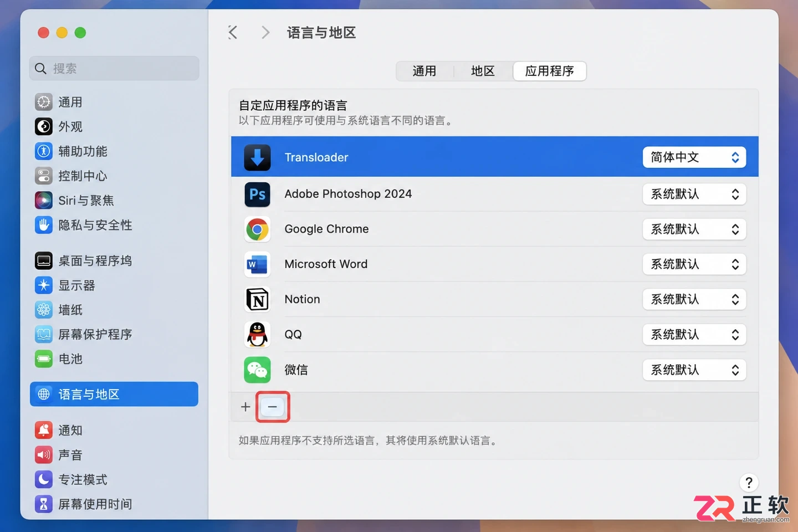Click the 自定应用程序的语言 heading
Viewport: 798px width, 532px height.
point(293,105)
